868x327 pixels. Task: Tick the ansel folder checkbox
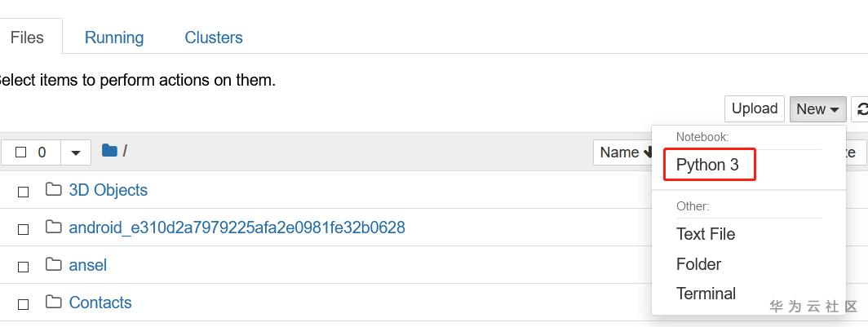pyautogui.click(x=24, y=267)
